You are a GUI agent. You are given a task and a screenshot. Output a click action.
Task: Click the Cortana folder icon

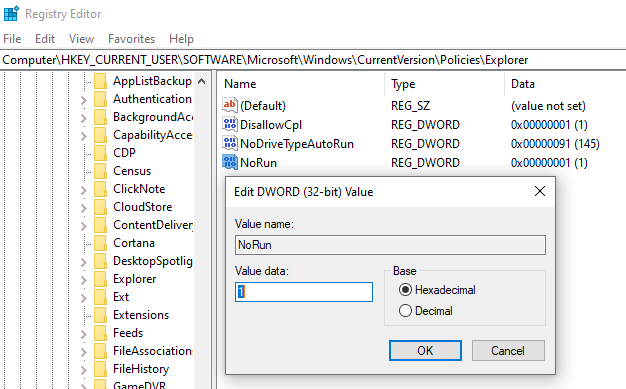101,243
